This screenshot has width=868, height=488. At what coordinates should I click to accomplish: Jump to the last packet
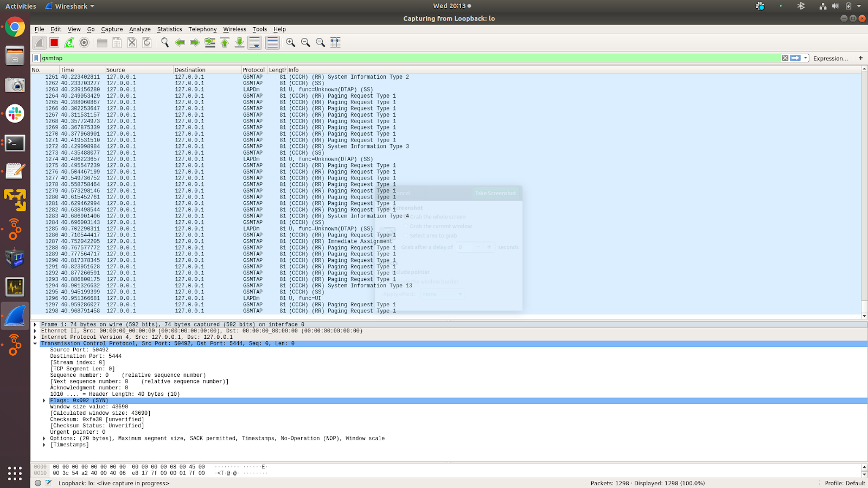coord(239,42)
